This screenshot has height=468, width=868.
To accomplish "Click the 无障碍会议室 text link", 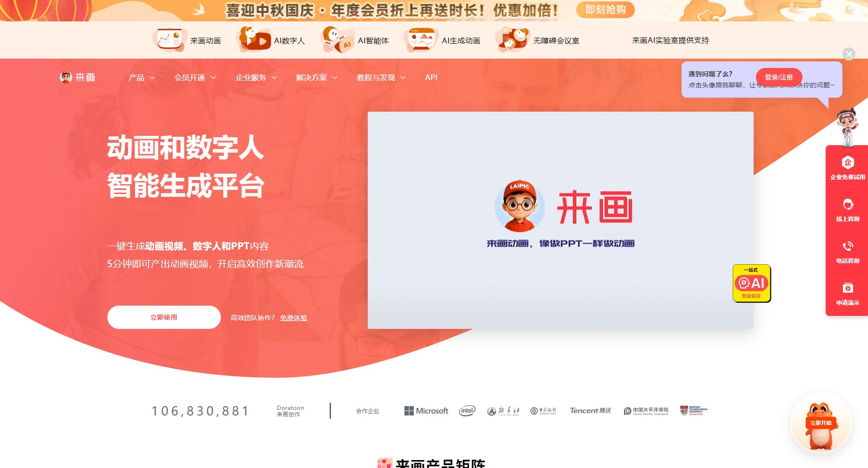I will click(556, 41).
